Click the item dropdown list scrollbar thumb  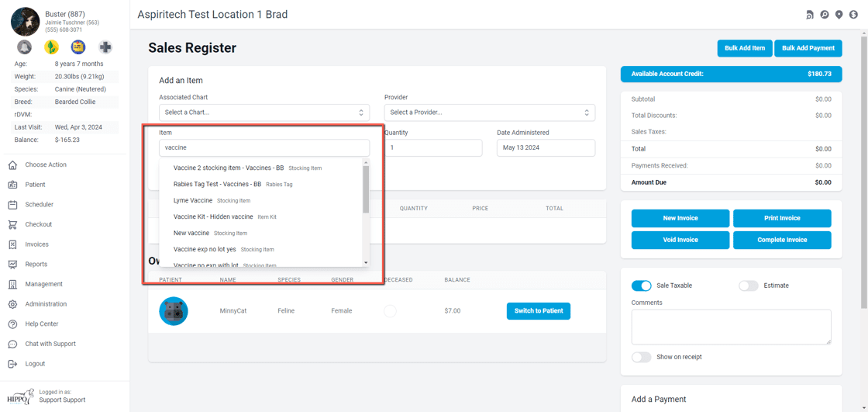[366, 189]
